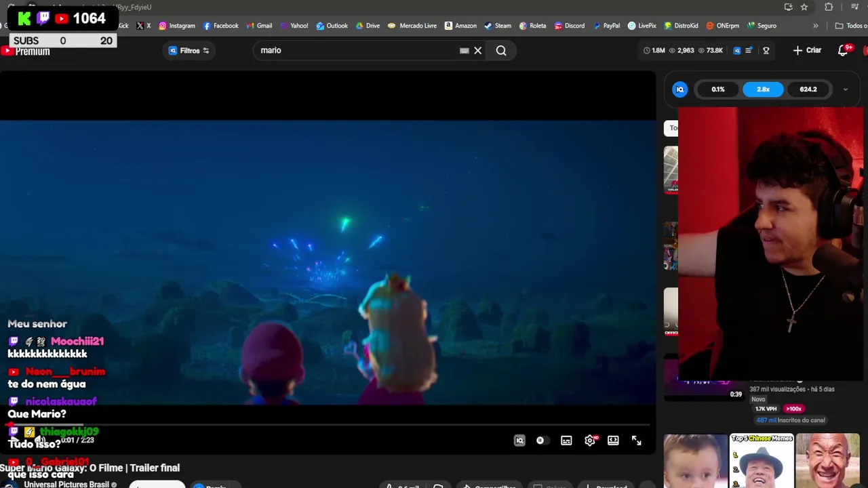
Task: Open the Top 5 Chinese Memes thumbnail
Action: pyautogui.click(x=762, y=461)
